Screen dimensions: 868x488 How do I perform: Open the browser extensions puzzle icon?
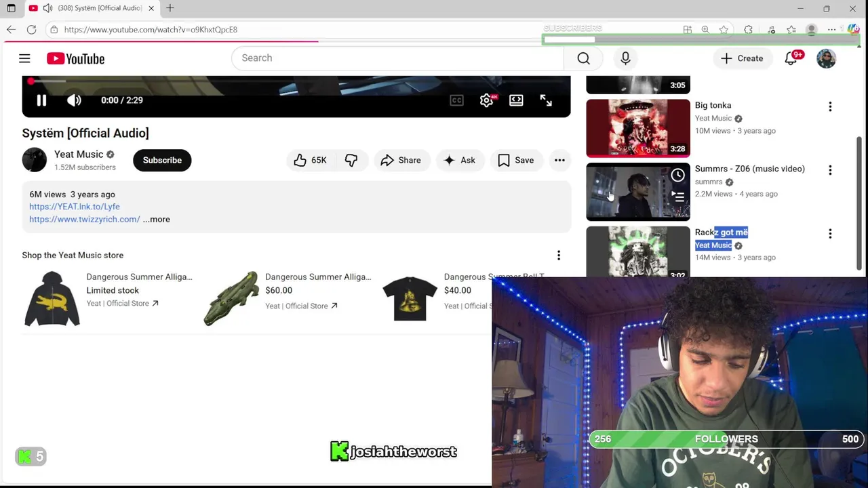point(748,30)
